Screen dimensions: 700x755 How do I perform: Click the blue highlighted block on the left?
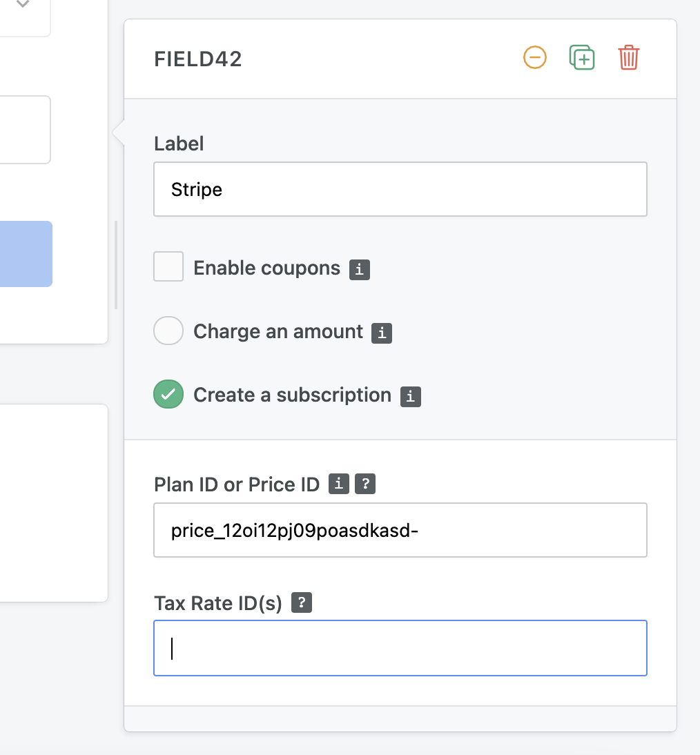26,254
